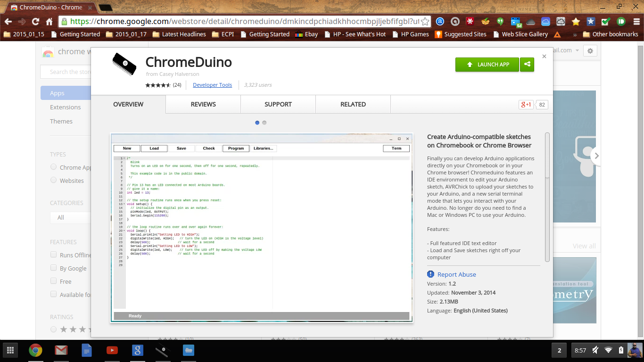
Task: Open the Latest Headlines bookmark
Action: (179, 34)
